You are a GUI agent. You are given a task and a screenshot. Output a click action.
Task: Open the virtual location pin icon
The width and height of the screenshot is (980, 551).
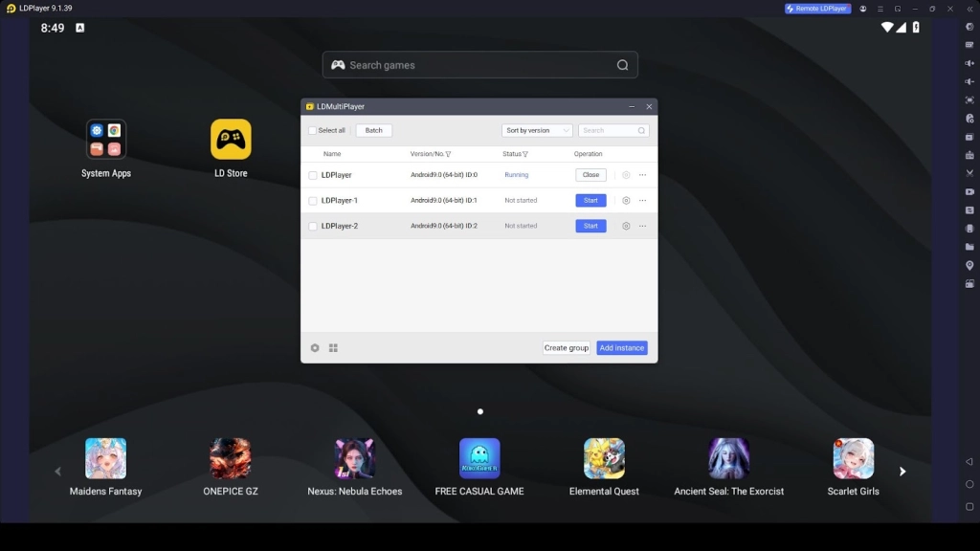(x=969, y=266)
